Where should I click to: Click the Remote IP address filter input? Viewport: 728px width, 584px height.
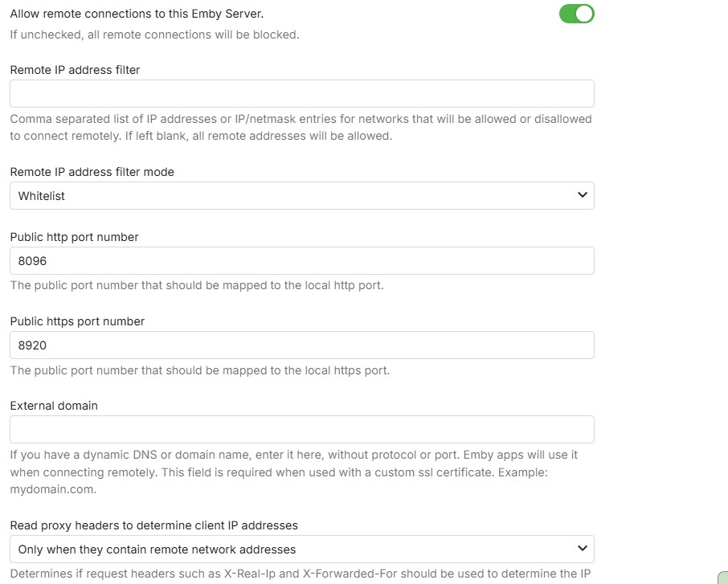(301, 93)
